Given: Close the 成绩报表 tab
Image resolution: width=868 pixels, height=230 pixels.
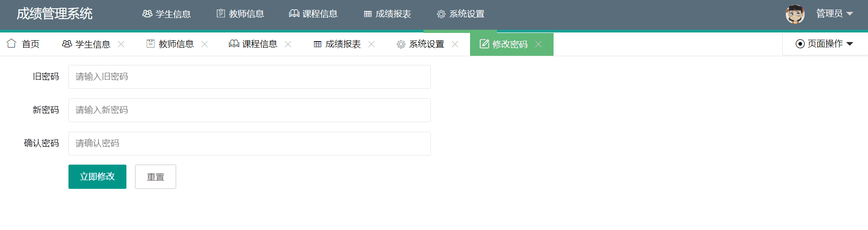Looking at the screenshot, I should tap(371, 44).
